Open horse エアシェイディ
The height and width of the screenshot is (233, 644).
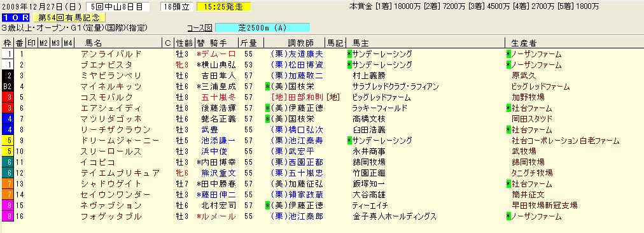pos(111,108)
